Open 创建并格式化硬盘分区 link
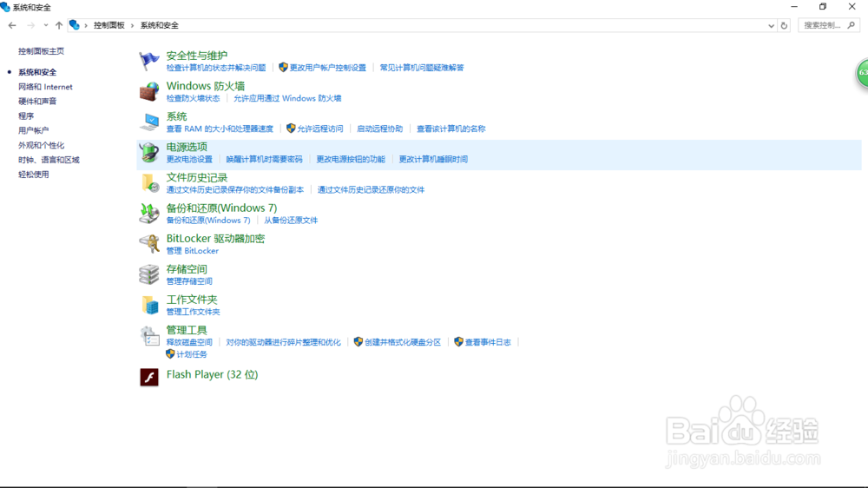The height and width of the screenshot is (488, 868). pyautogui.click(x=403, y=342)
